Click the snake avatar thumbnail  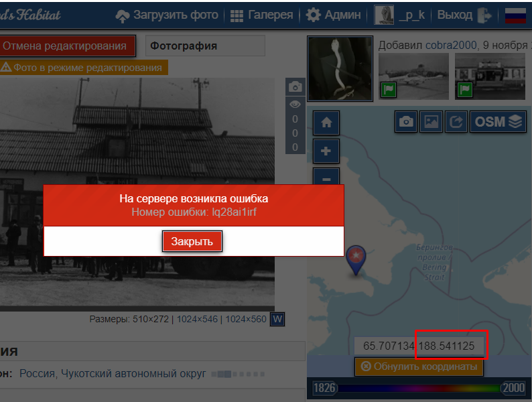(x=340, y=68)
